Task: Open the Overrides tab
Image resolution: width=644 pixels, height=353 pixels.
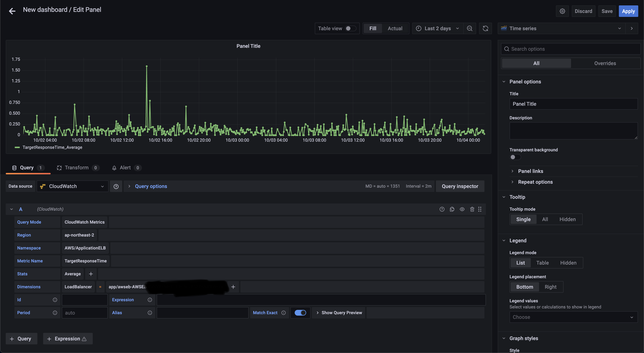Action: [605, 63]
